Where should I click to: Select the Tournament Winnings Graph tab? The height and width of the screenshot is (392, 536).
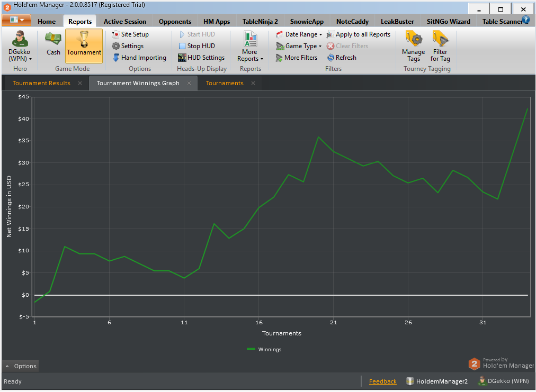click(138, 83)
